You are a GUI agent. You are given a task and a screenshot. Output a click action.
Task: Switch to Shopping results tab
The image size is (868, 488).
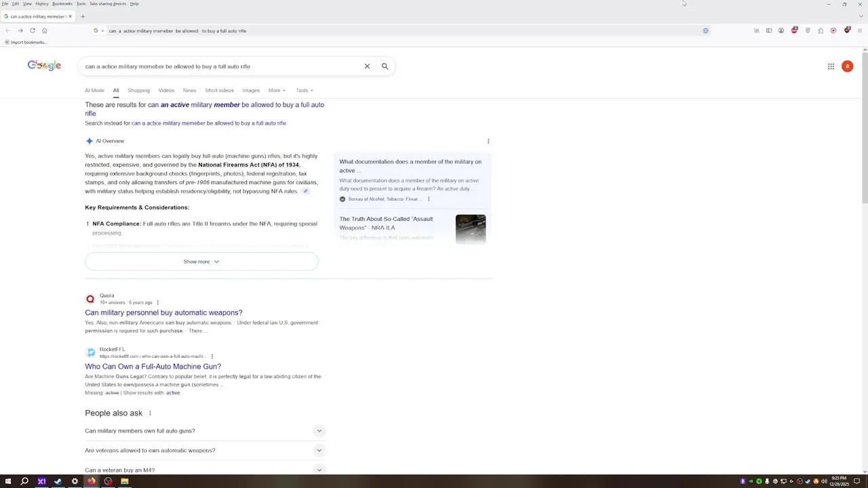pos(138,90)
